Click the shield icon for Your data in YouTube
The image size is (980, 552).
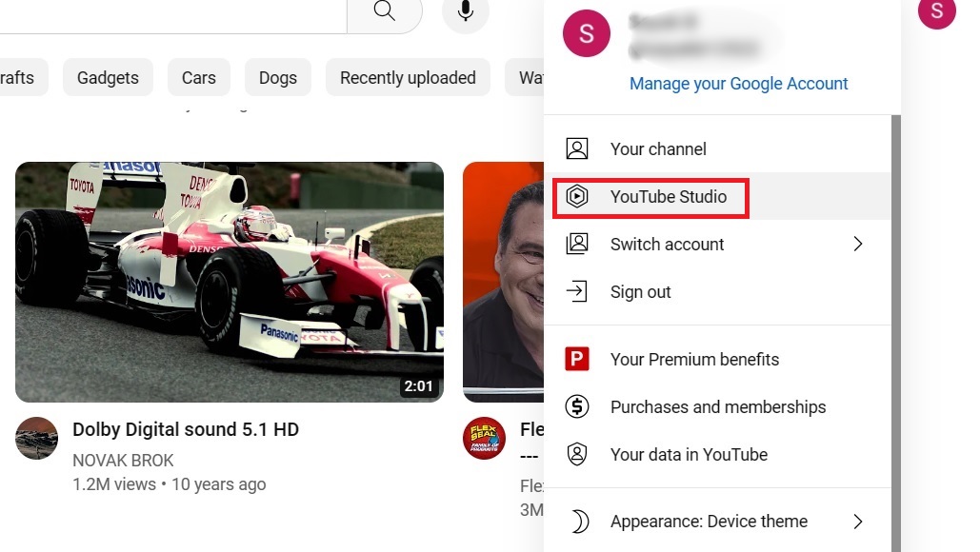576,454
